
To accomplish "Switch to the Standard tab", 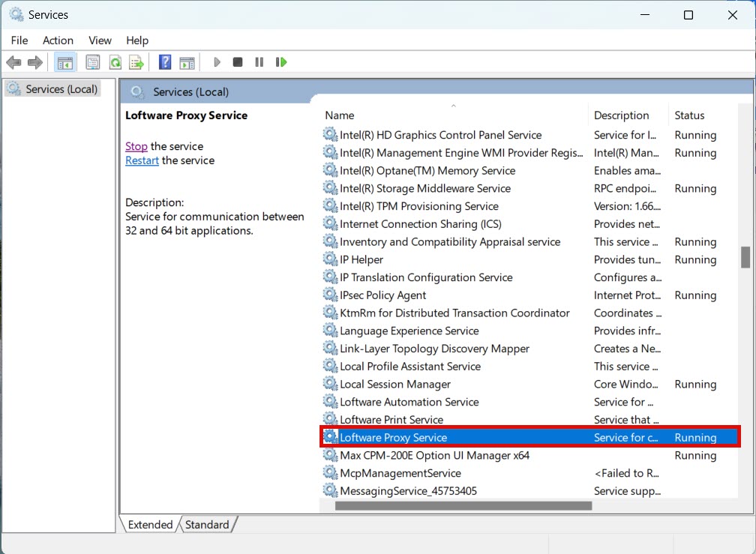I will tap(207, 525).
